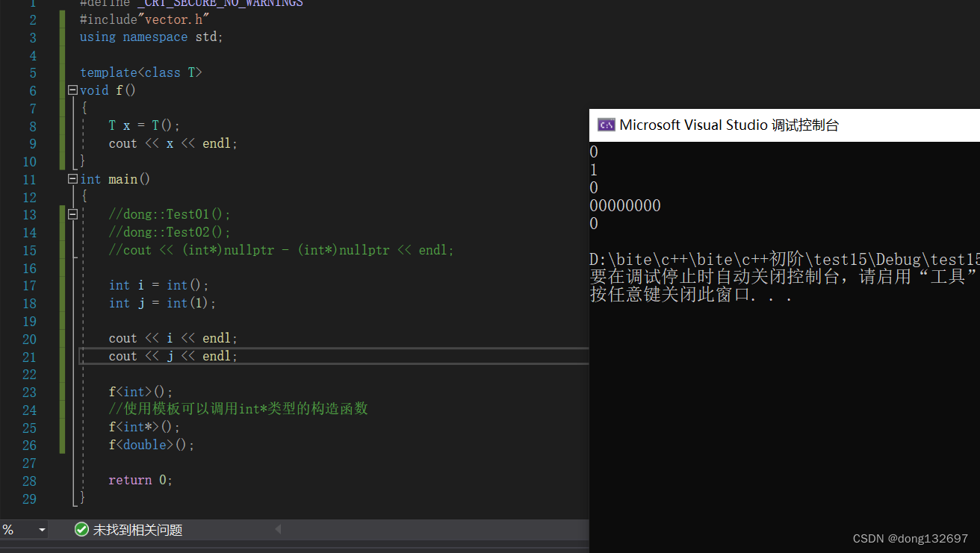Open the editor zoom percentage dropdown
Screen dimensions: 980x553
pyautogui.click(x=42, y=530)
